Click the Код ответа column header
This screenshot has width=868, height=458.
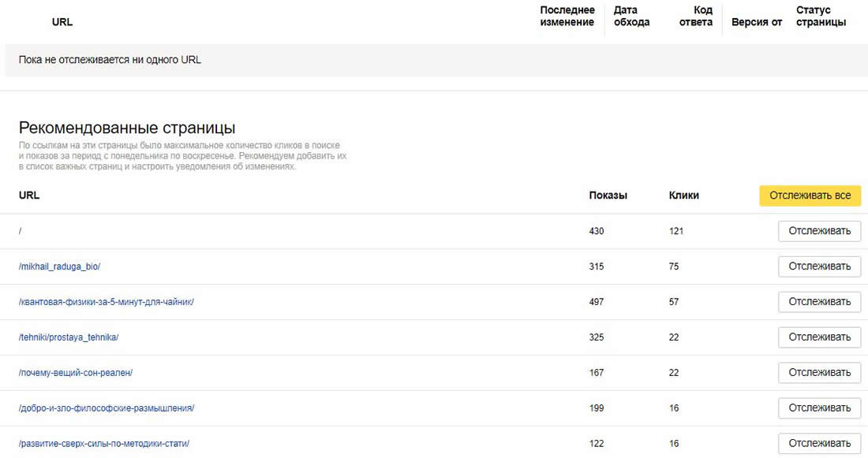tap(696, 17)
